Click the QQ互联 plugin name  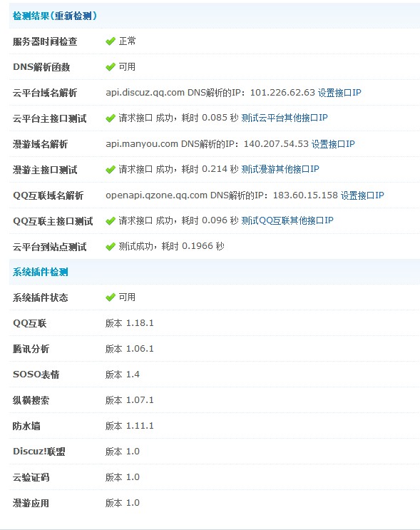coord(29,323)
